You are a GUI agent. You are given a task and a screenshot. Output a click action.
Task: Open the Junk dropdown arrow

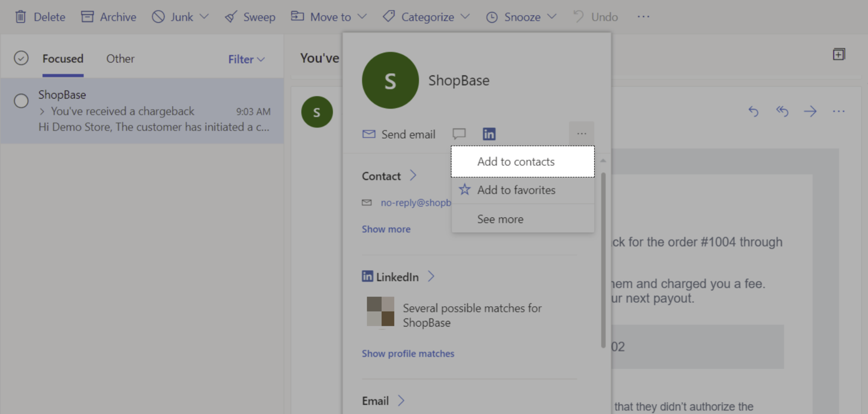click(x=204, y=17)
